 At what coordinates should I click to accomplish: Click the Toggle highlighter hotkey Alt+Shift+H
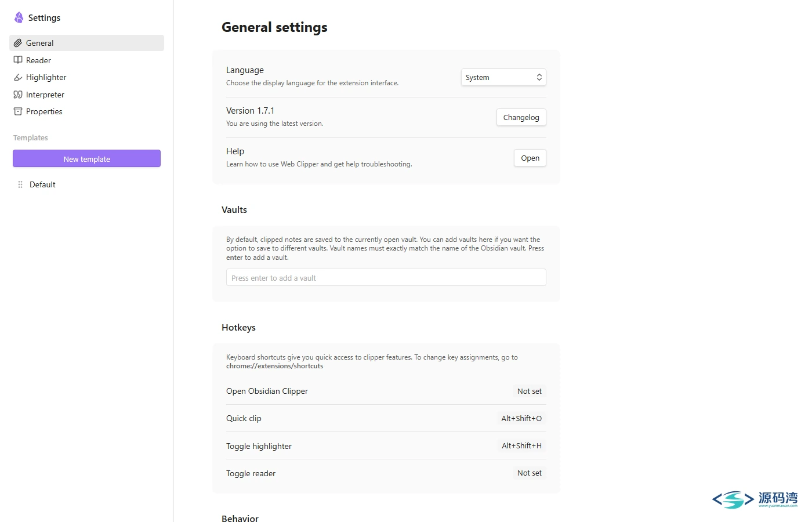pos(521,445)
